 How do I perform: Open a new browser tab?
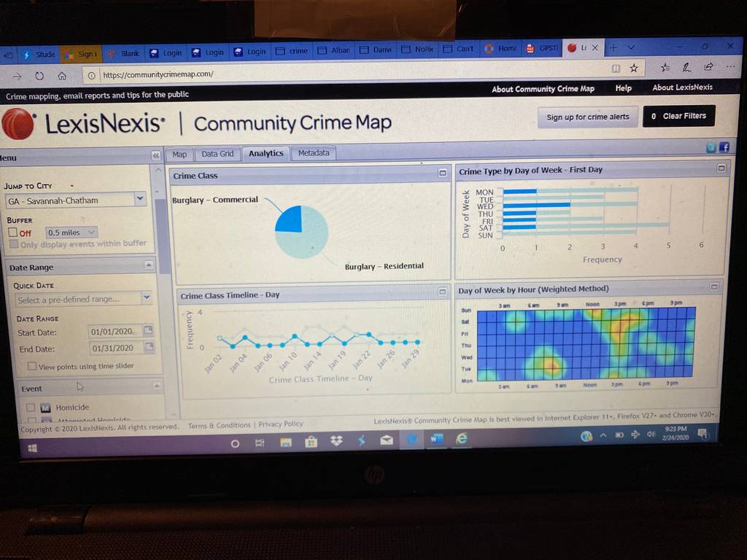pos(614,47)
